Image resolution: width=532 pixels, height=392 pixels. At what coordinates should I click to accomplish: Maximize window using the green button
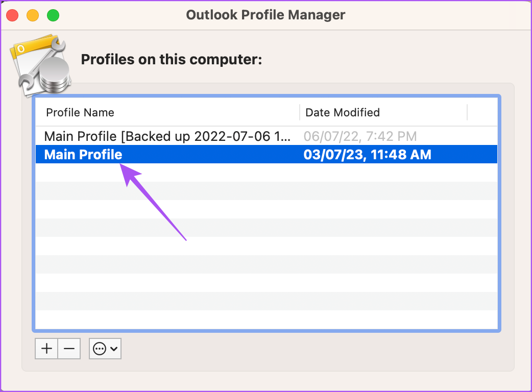pyautogui.click(x=53, y=15)
